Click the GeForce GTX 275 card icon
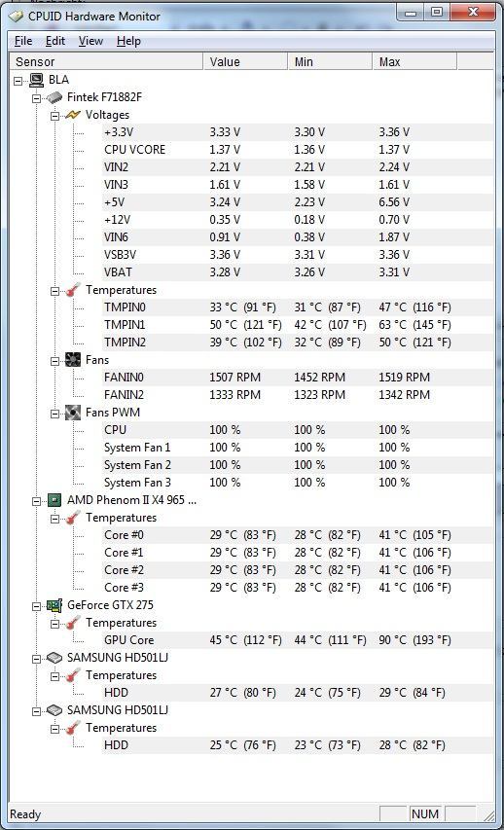 click(55, 605)
